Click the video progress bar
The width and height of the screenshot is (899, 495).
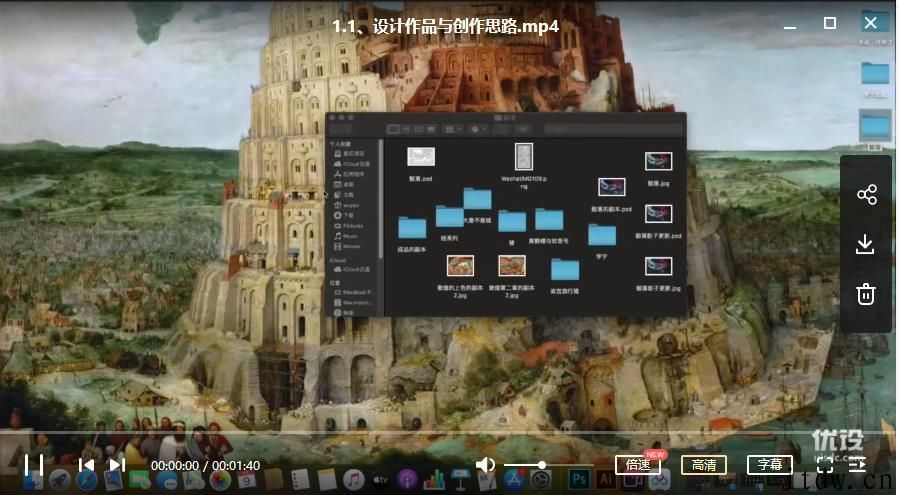[x=450, y=431]
